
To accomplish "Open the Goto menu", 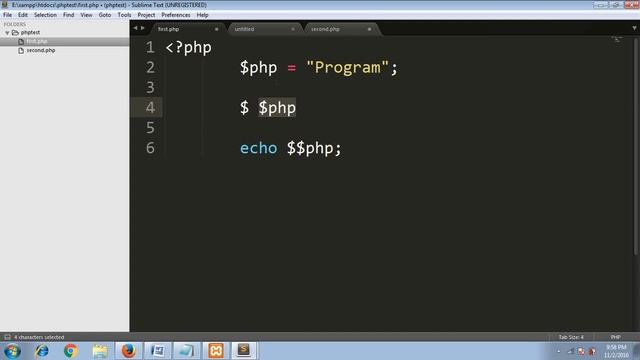I will pos(104,15).
